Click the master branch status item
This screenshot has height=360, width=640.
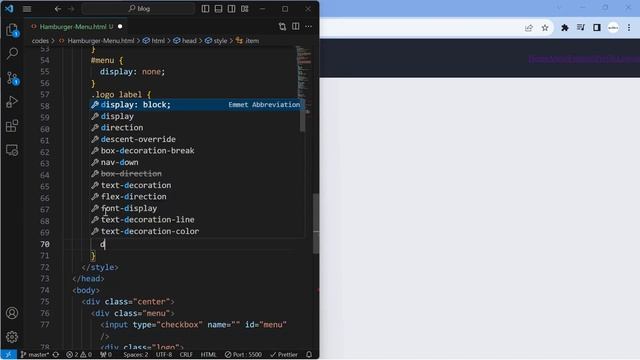[35, 354]
